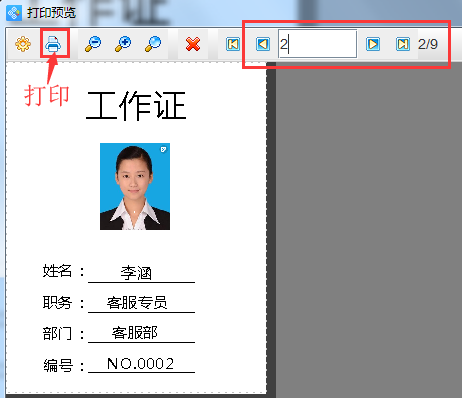Select the number value NO.0002
The width and height of the screenshot is (462, 398).
[x=140, y=364]
